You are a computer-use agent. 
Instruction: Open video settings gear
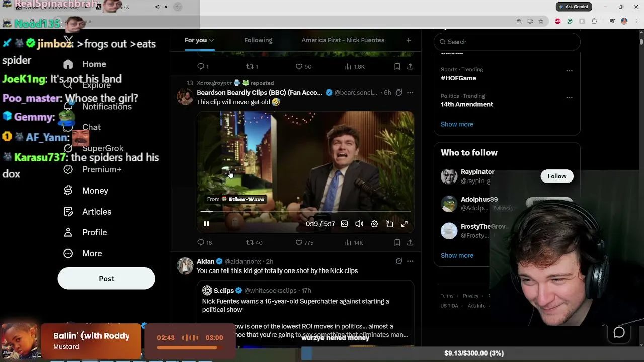pos(374,224)
